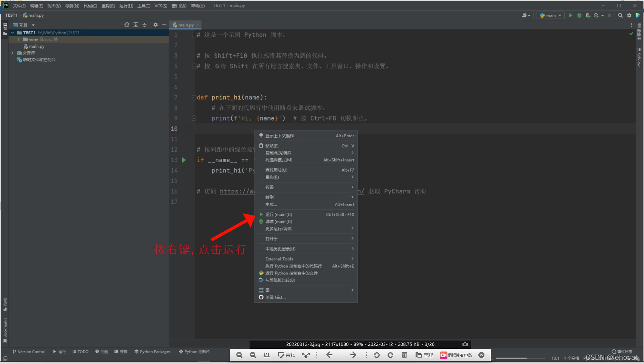Click the camera icon beside image info

coord(465,344)
